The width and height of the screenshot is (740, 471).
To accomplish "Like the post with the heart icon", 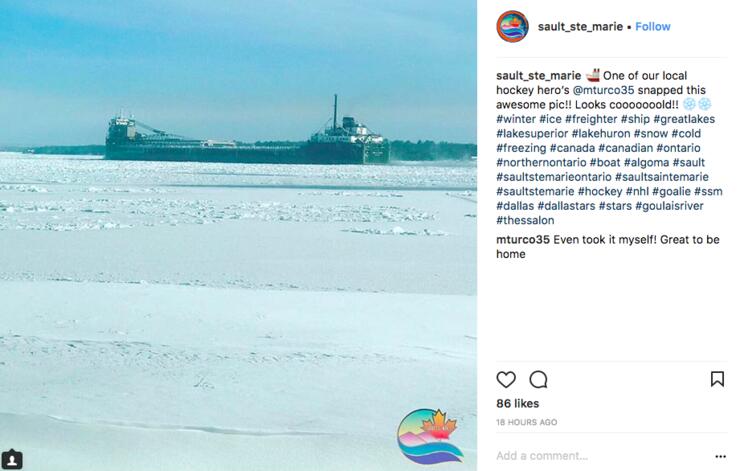I will (x=506, y=379).
